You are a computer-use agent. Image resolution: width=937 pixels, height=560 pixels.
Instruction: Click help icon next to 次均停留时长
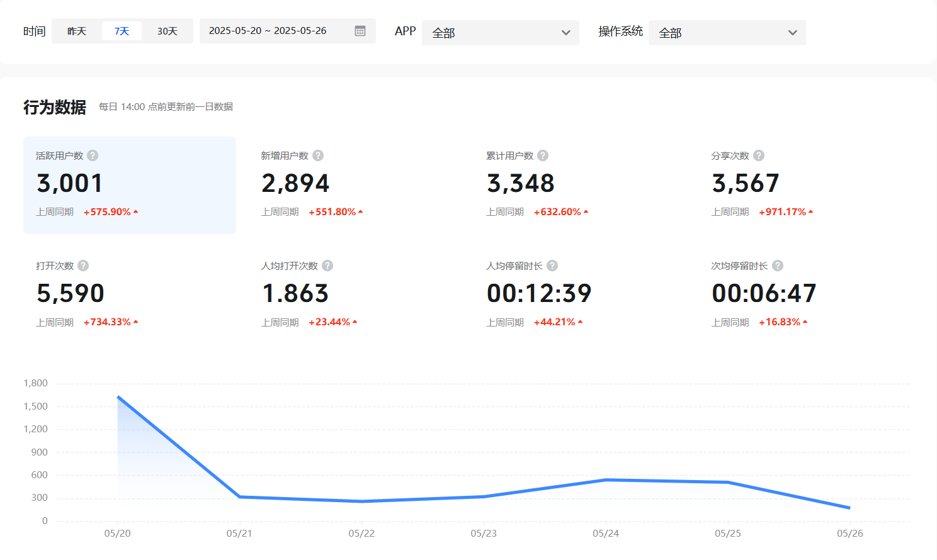(x=778, y=266)
